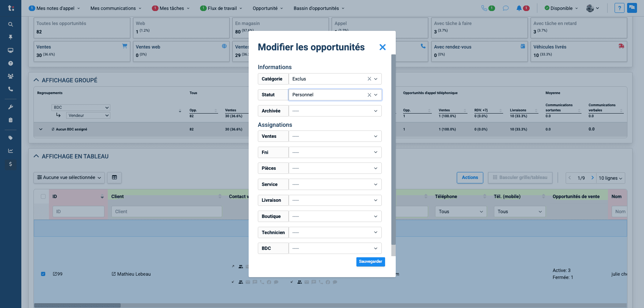This screenshot has height=308, width=644.
Task: Click the Sauvegarder button
Action: tap(370, 262)
